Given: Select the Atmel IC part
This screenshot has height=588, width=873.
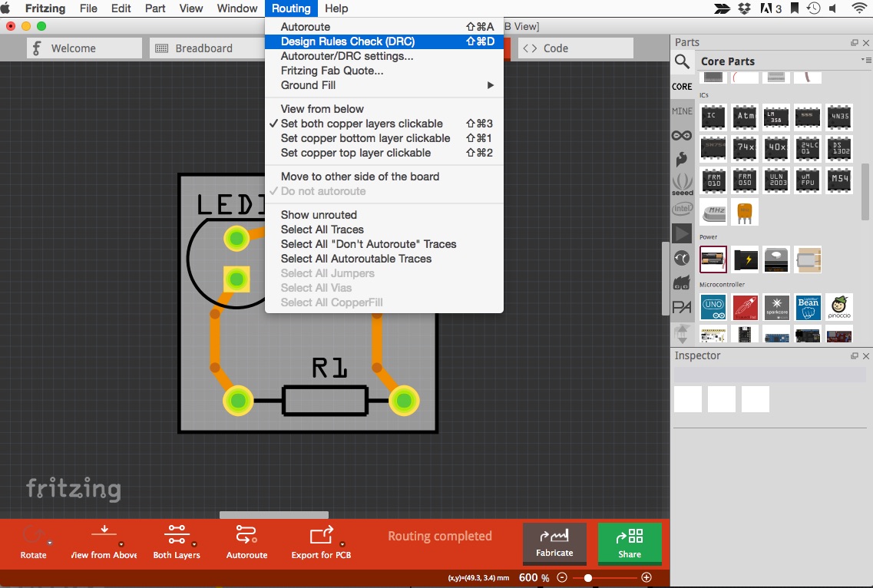Looking at the screenshot, I should pyautogui.click(x=745, y=116).
